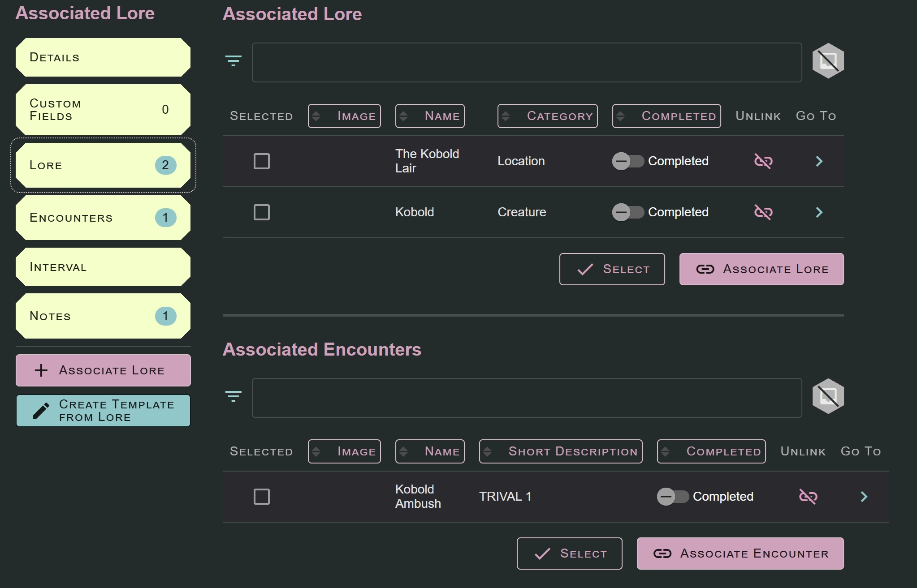Click Create Template from Lore button
917x588 pixels.
click(103, 411)
